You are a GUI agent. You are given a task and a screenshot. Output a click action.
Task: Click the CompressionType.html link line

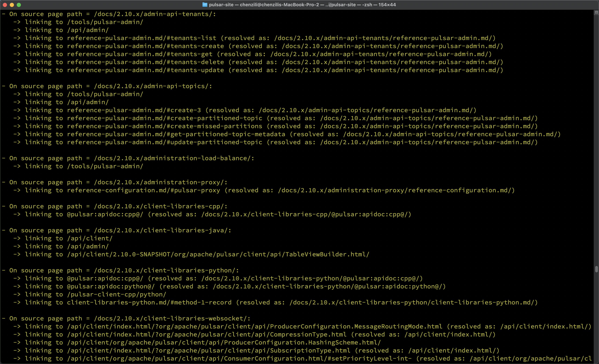point(254,334)
